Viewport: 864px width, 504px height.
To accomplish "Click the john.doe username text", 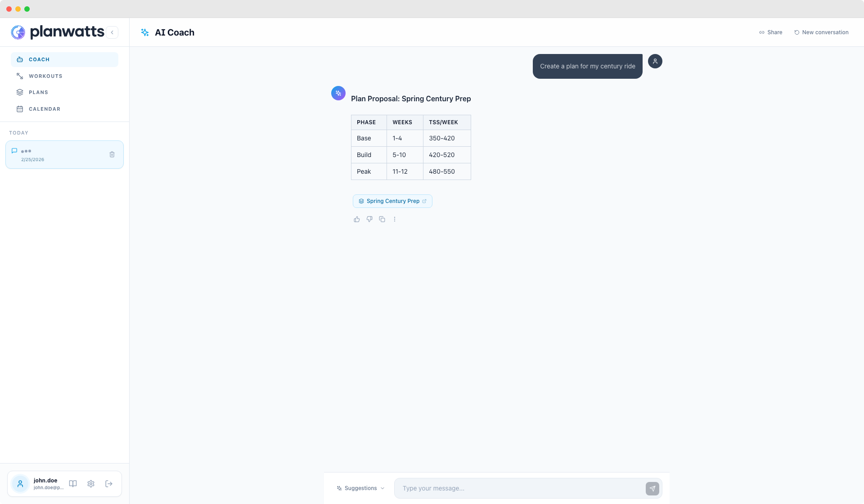I will click(x=45, y=480).
